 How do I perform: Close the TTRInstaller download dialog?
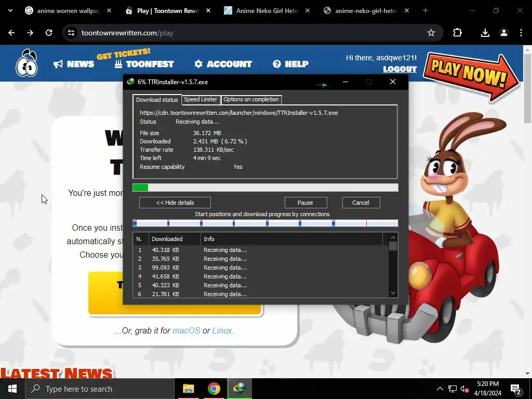point(393,82)
